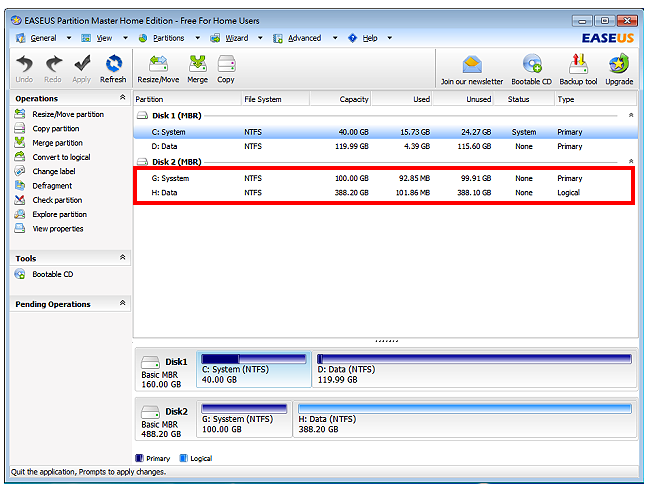Collapse the Pending Operations panel
650x490 pixels.
(x=122, y=303)
